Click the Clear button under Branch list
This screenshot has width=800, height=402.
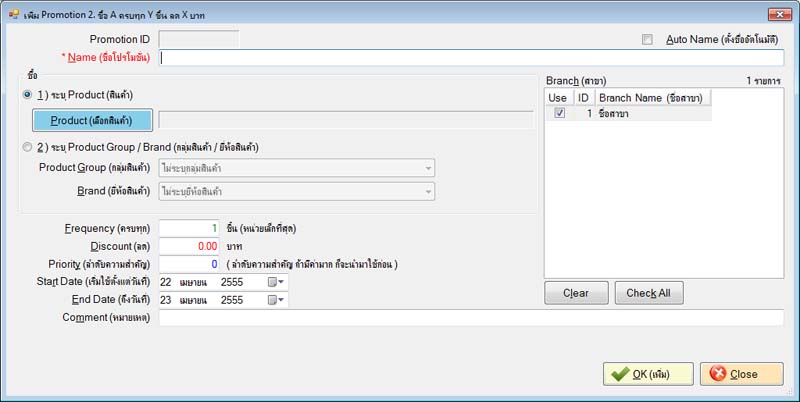576,293
